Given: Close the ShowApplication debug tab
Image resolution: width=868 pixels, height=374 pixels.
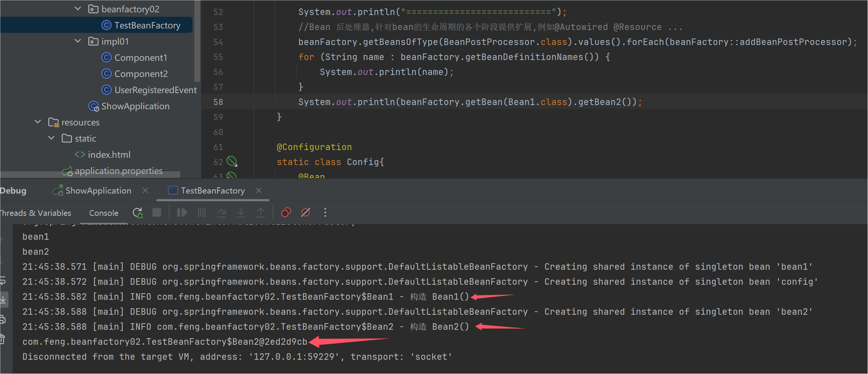Looking at the screenshot, I should [x=145, y=190].
